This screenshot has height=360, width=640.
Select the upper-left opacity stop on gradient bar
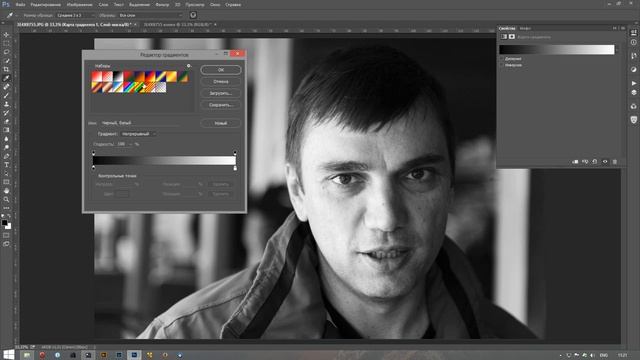tap(93, 153)
